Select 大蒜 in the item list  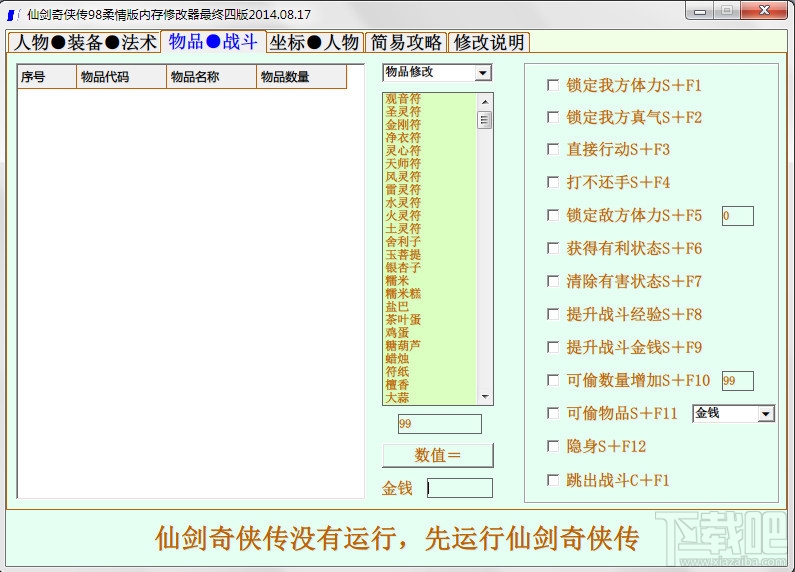coord(397,398)
